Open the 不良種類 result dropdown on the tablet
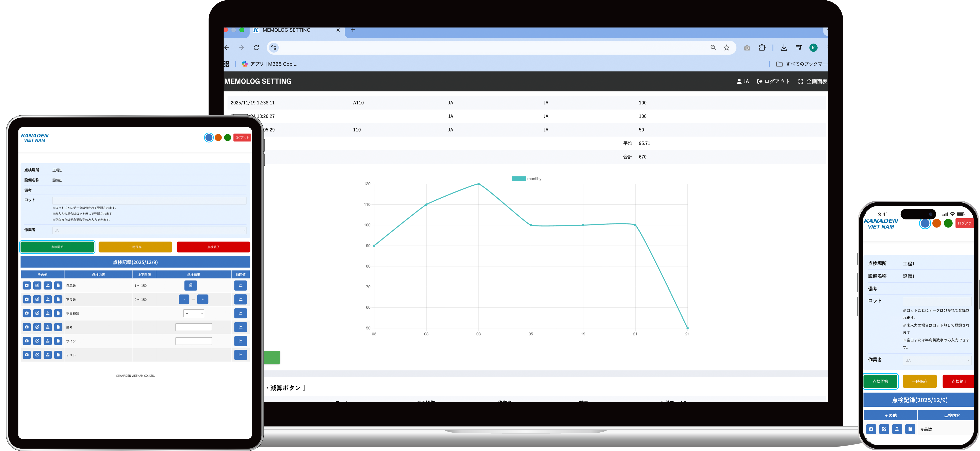This screenshot has height=451, width=980. click(194, 313)
